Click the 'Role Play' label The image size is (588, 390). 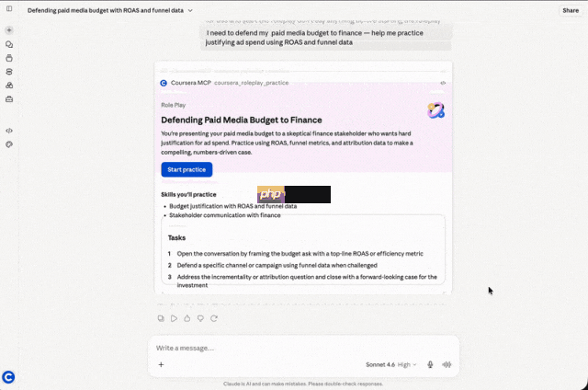(174, 105)
